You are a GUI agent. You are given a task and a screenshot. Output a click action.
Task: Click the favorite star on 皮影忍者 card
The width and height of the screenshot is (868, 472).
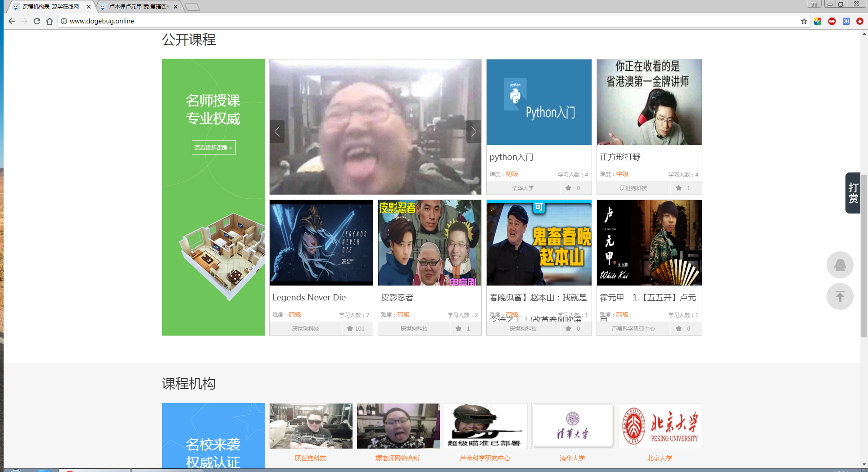(x=459, y=328)
